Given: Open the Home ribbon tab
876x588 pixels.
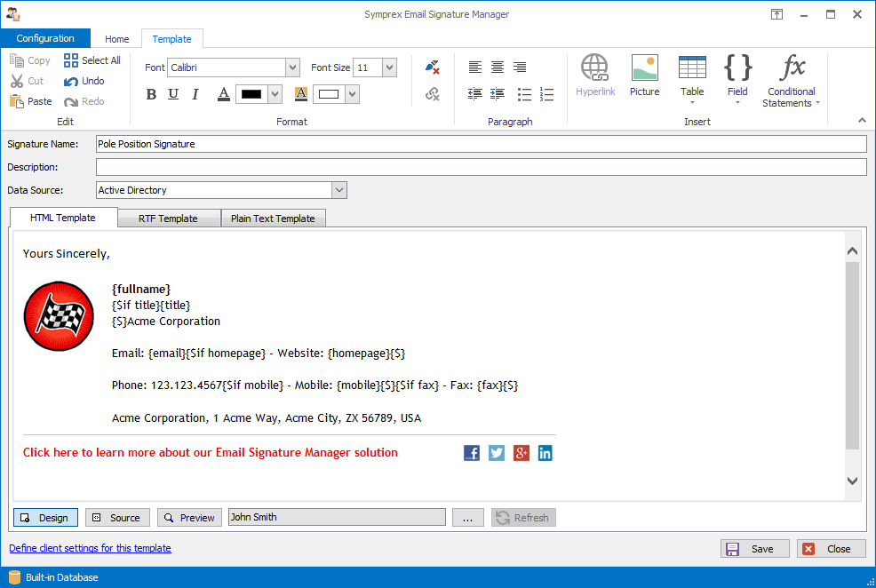Looking at the screenshot, I should [117, 39].
